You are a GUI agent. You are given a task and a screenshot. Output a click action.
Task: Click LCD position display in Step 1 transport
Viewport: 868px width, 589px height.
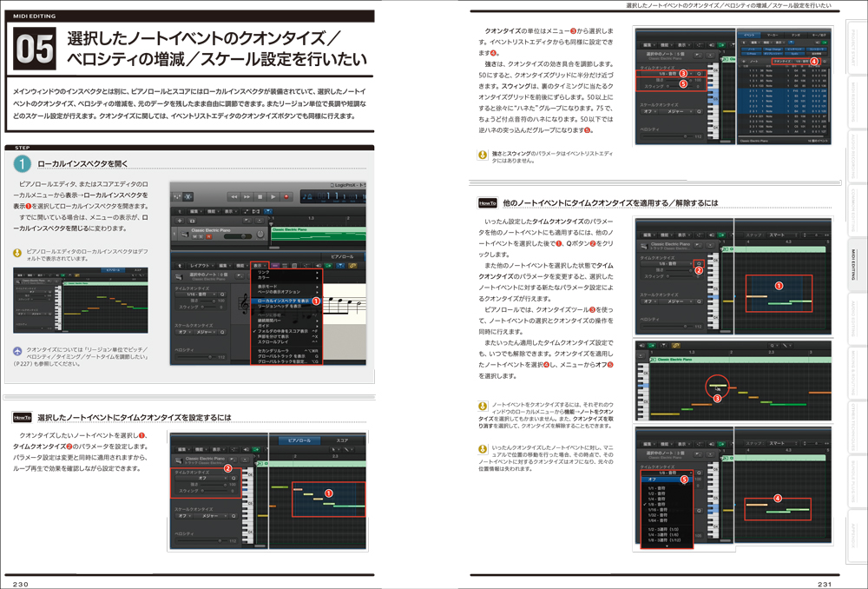click(x=333, y=196)
